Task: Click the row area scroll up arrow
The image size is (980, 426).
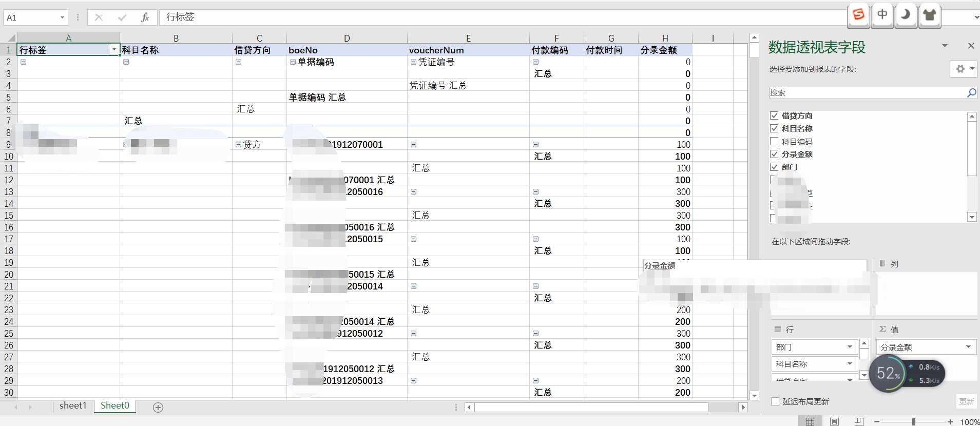Action: point(864,343)
